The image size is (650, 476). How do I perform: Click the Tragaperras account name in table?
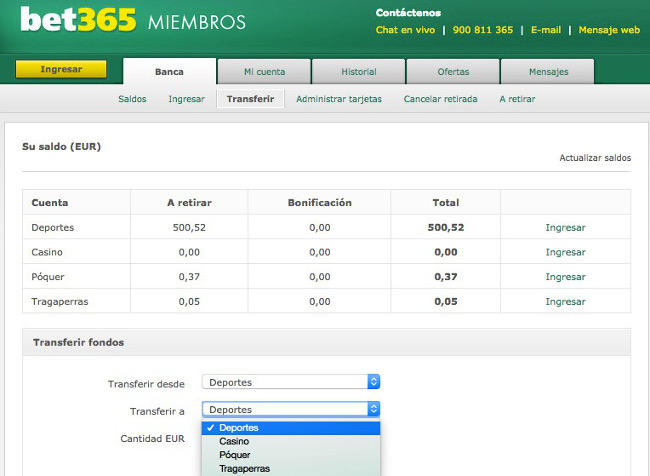pos(60,301)
